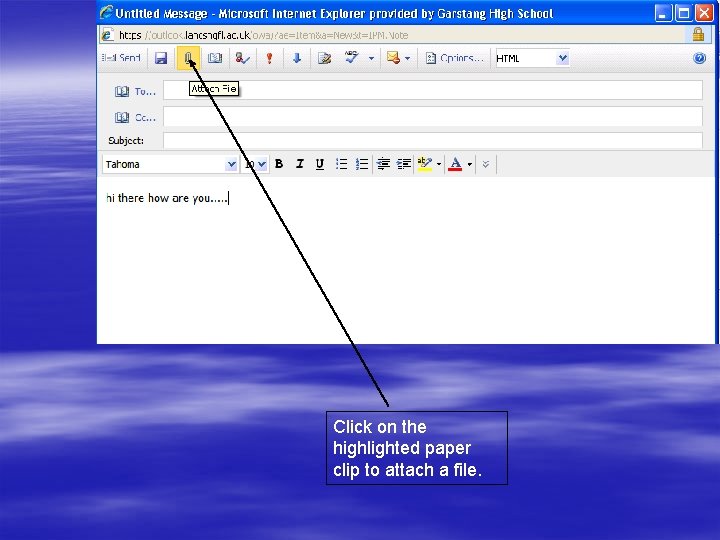Open the font color dropdown arrow
720x540 pixels.
point(469,164)
